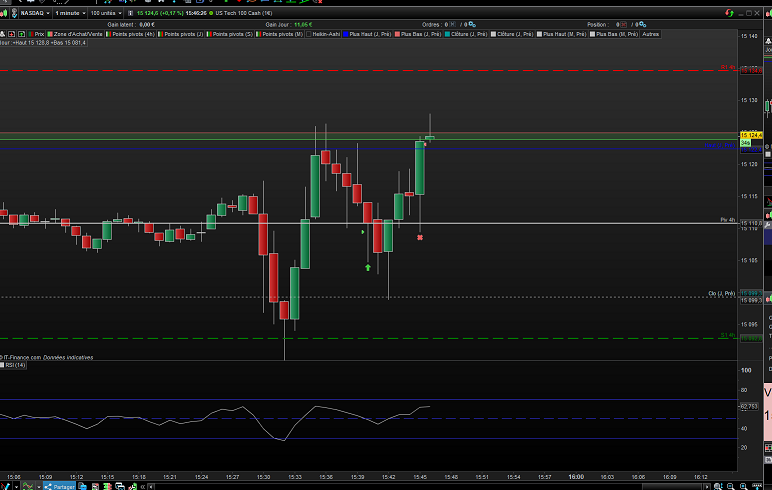
Task: Open the Prix indicator settings
Action: pyautogui.click(x=36, y=34)
